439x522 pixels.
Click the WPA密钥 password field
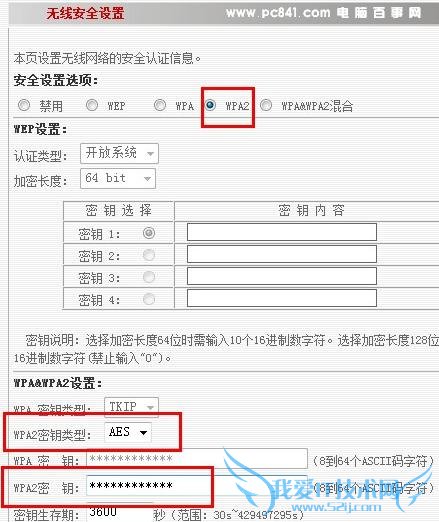tap(197, 459)
